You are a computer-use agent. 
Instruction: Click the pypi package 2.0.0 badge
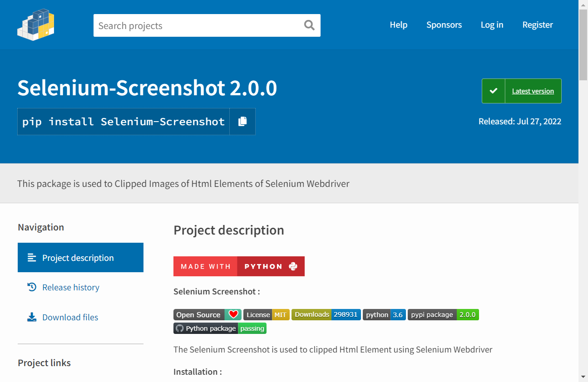(443, 315)
